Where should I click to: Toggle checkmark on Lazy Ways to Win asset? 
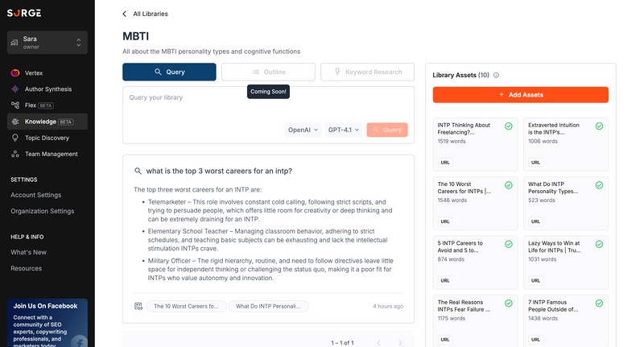pos(599,244)
